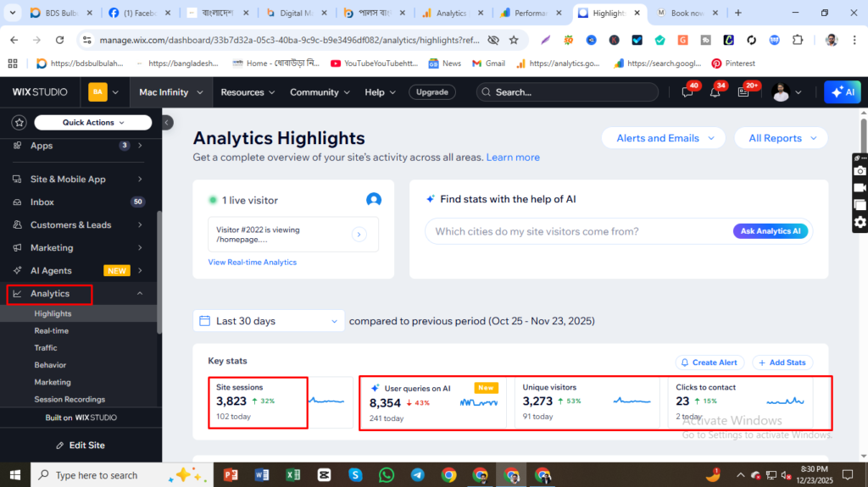Reload the page in Chrome

pos(60,40)
